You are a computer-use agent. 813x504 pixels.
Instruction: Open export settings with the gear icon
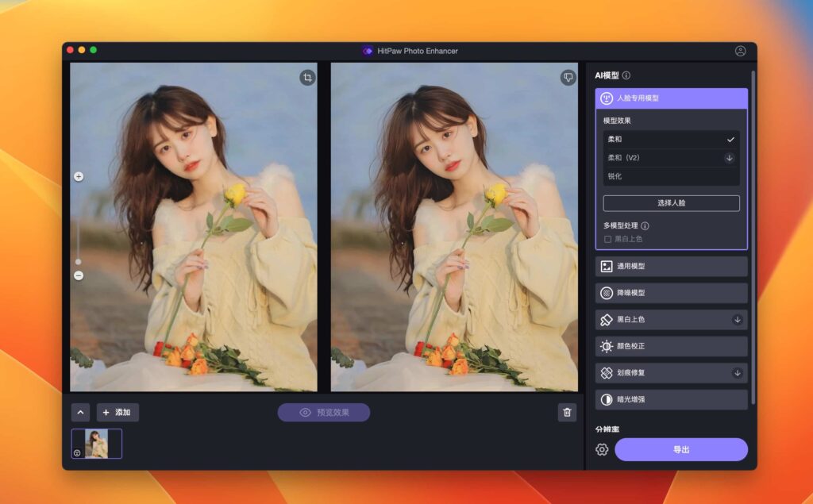click(x=601, y=448)
